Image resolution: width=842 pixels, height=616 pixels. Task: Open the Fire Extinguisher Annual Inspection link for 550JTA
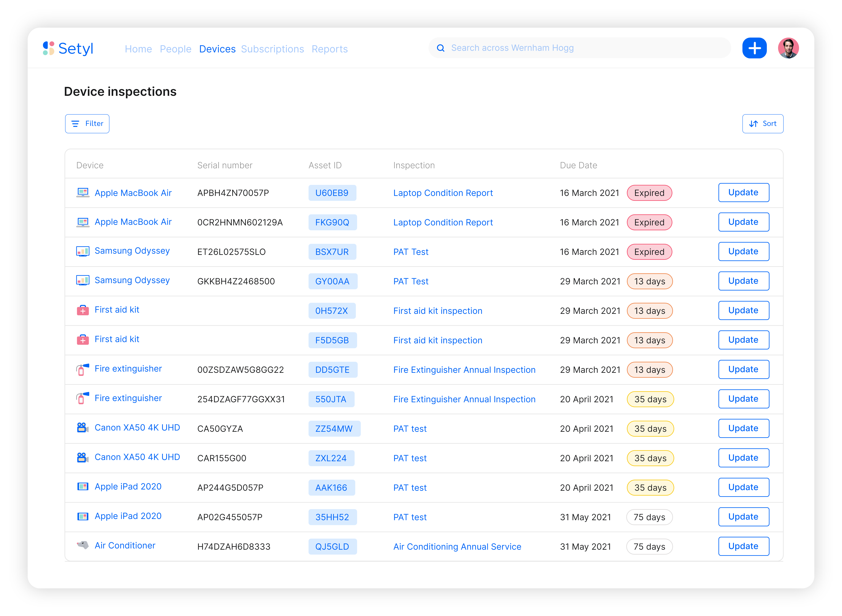coord(464,399)
